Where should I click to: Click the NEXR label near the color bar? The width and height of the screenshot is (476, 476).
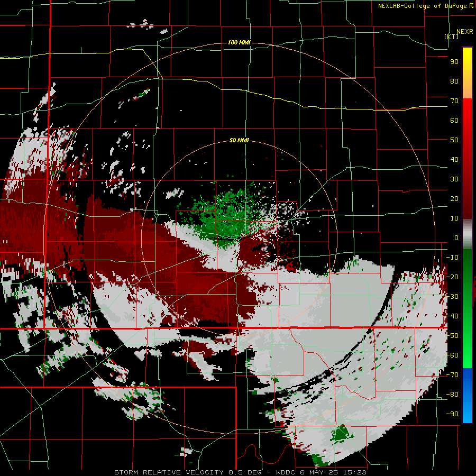465,32
